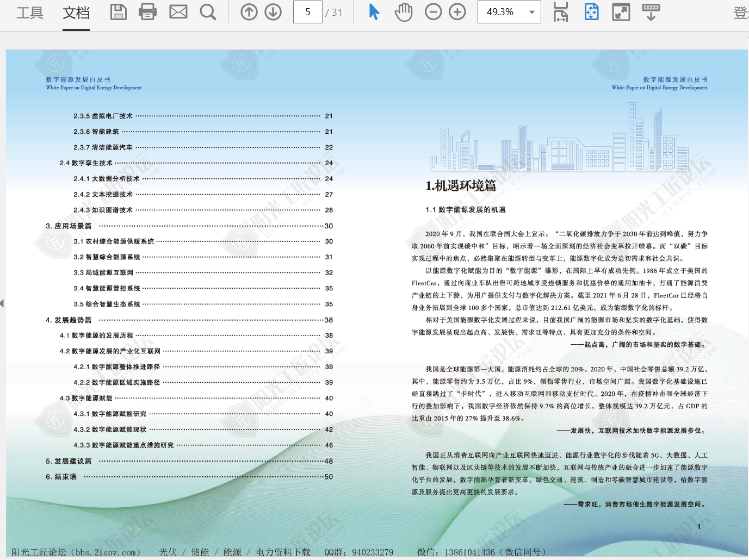Image resolution: width=749 pixels, height=560 pixels.
Task: Zoom in with plus button
Action: pyautogui.click(x=457, y=12)
